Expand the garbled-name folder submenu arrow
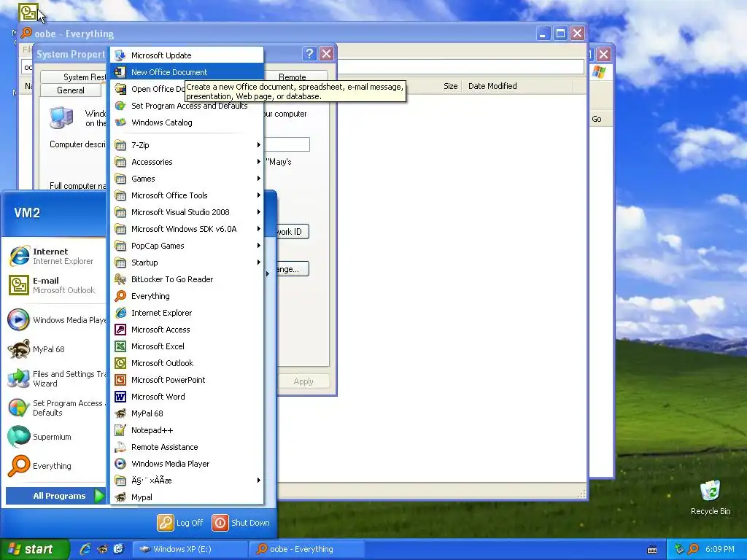Viewport: 747px width, 560px height. 258,481
